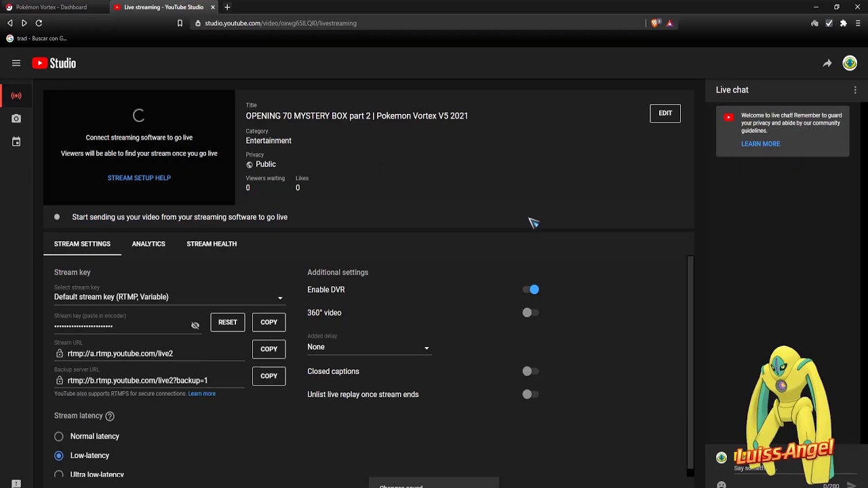
Task: Click the send message arrow in the live chat
Action: click(x=852, y=485)
